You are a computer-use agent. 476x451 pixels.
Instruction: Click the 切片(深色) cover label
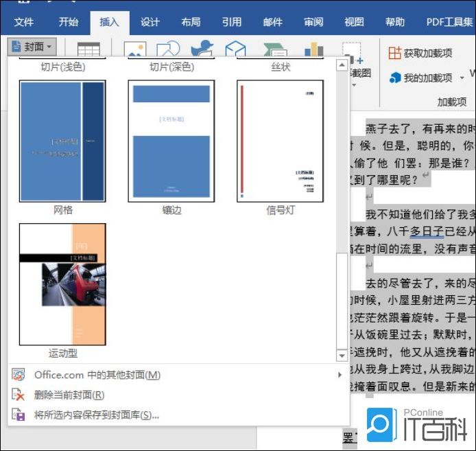coord(172,67)
